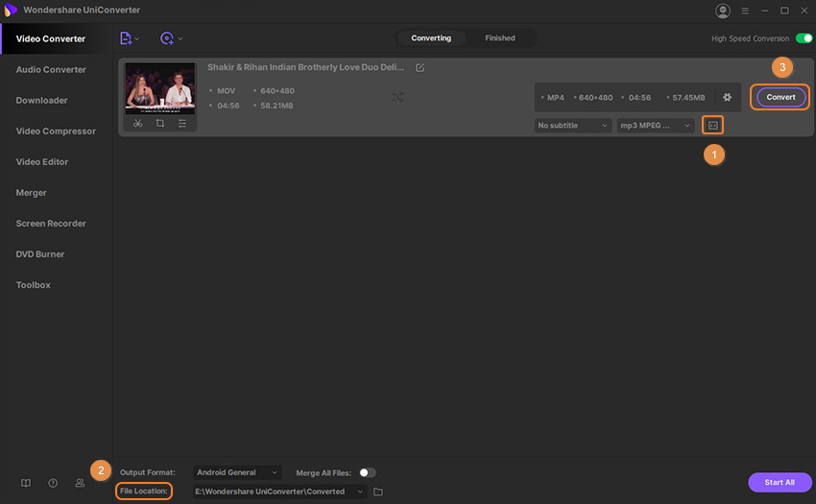Screen dimensions: 816x504
Task: Toggle High Speed Conversion switch
Action: click(x=804, y=38)
